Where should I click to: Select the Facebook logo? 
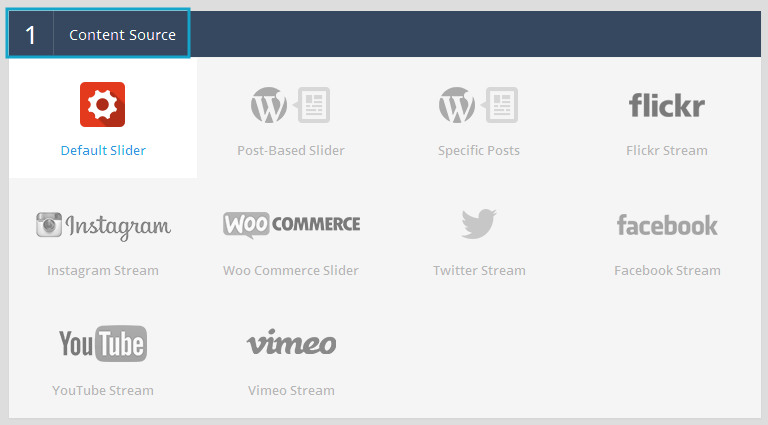(667, 225)
